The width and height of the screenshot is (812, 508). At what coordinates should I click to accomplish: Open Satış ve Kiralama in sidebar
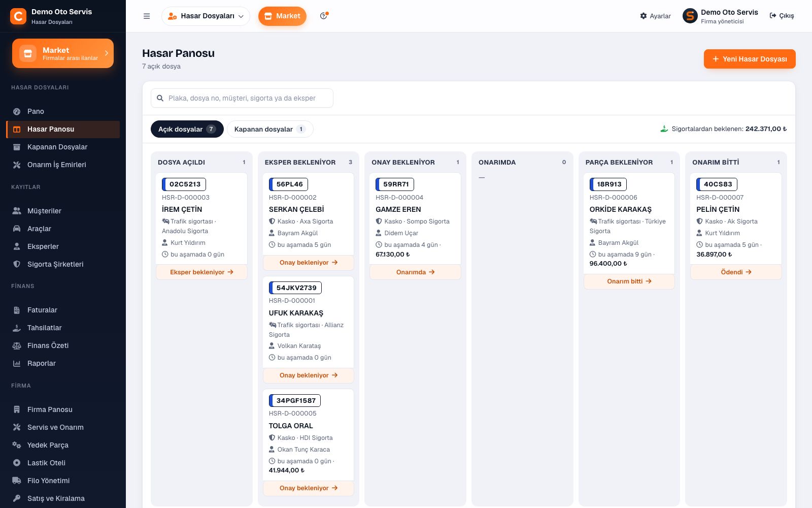tap(63, 498)
